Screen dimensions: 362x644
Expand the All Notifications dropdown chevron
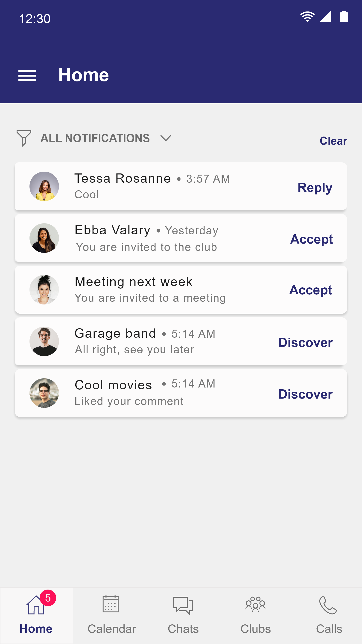point(166,138)
